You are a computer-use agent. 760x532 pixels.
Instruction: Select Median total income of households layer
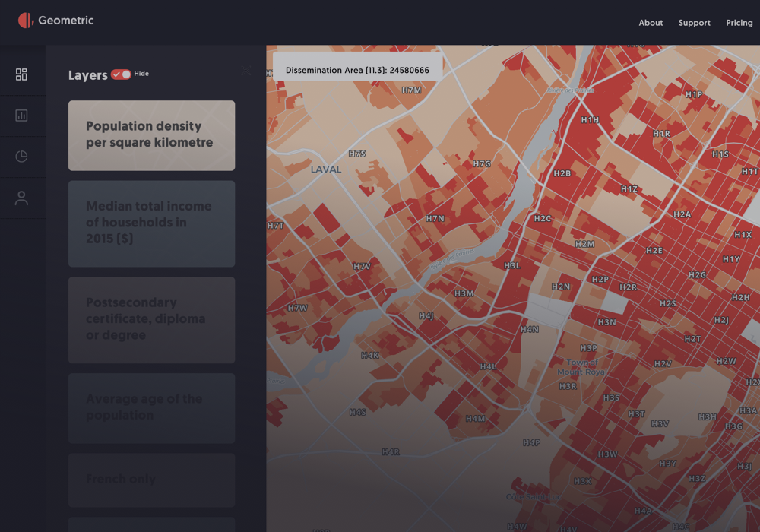[151, 223]
